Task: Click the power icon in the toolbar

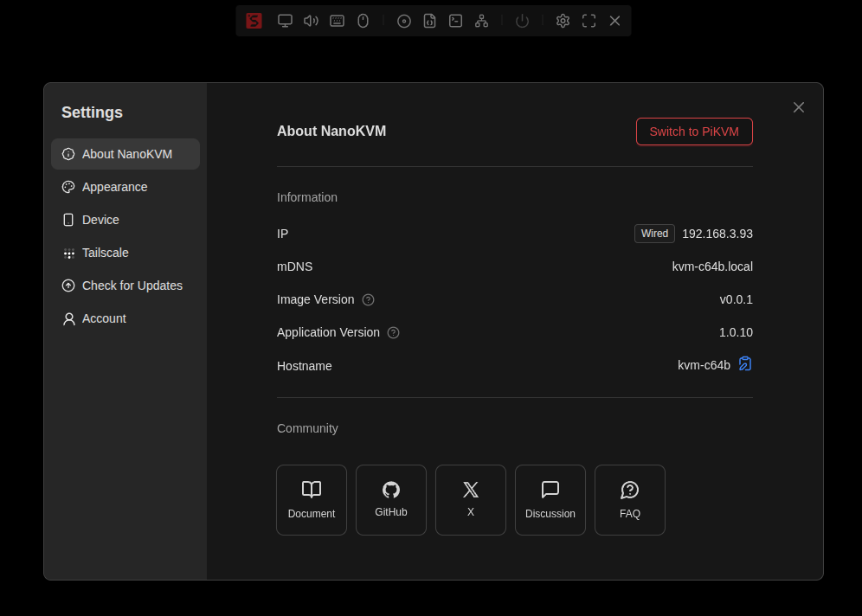Action: [522, 21]
